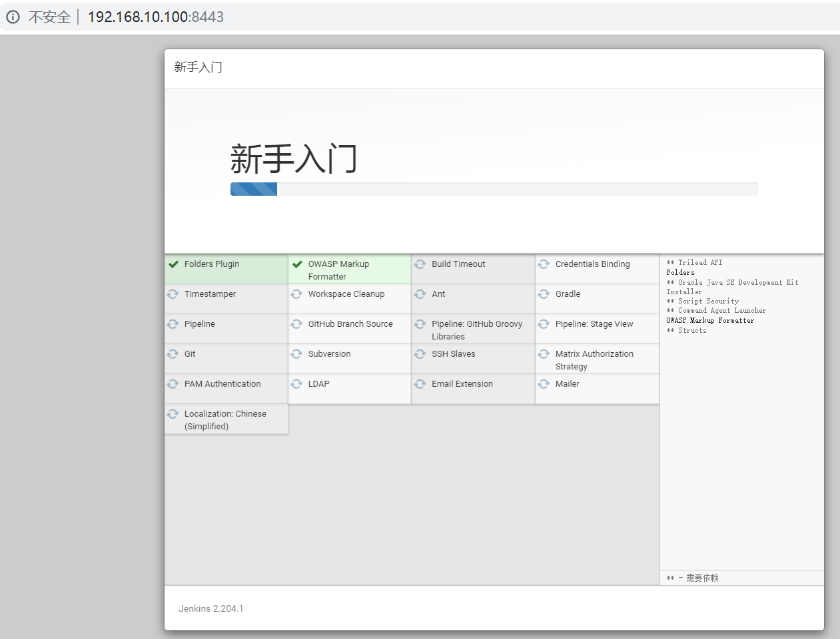840x639 pixels.
Task: Click the 'Ant' plugin name
Action: click(x=438, y=294)
